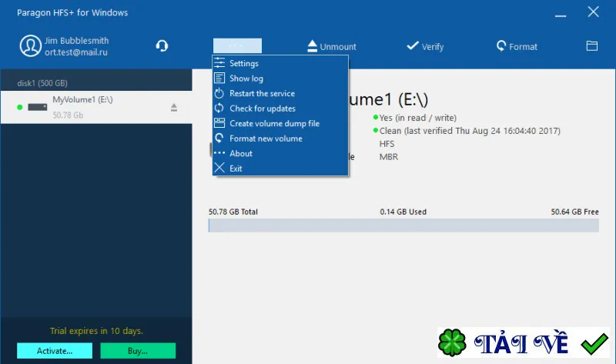Select Check for updates
The height and width of the screenshot is (364, 616).
click(x=280, y=108)
